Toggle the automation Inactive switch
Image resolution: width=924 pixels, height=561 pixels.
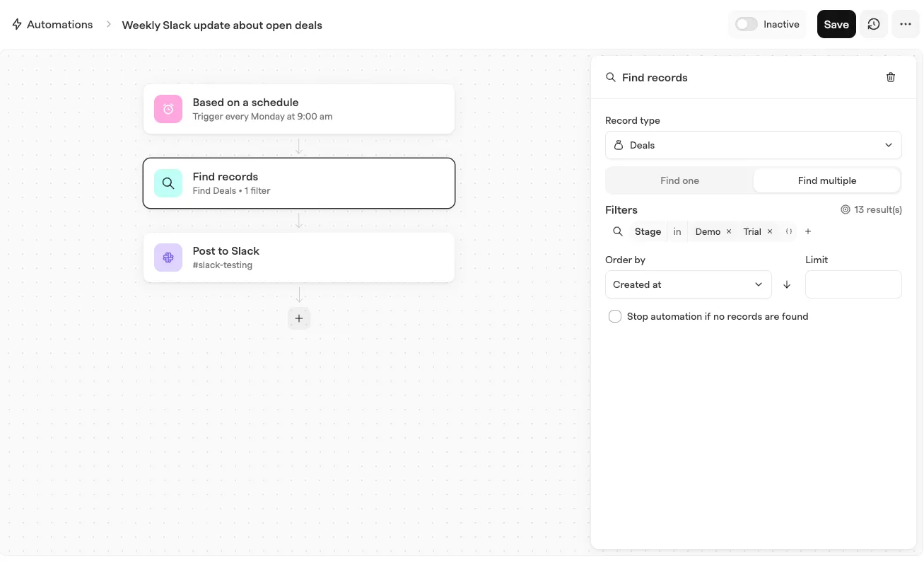(x=746, y=24)
